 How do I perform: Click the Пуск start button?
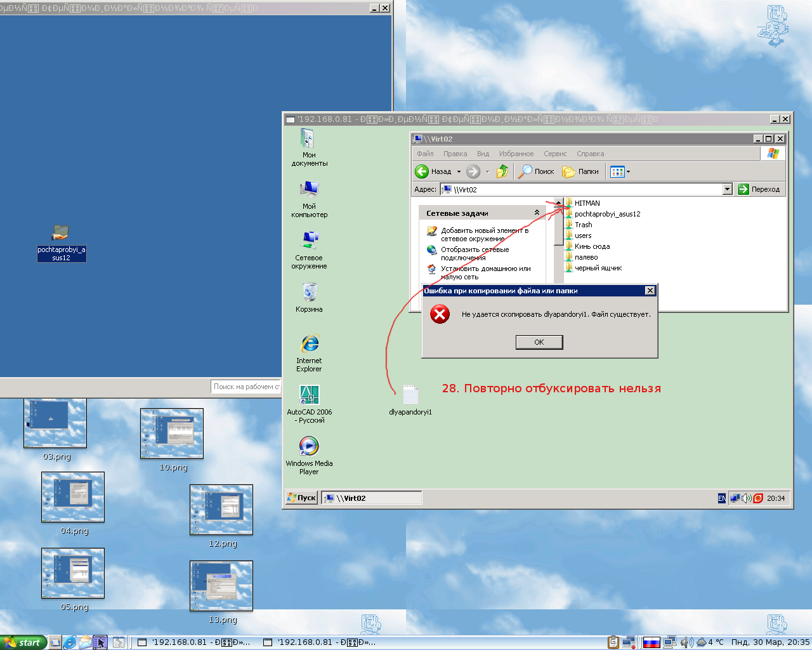pyautogui.click(x=301, y=498)
